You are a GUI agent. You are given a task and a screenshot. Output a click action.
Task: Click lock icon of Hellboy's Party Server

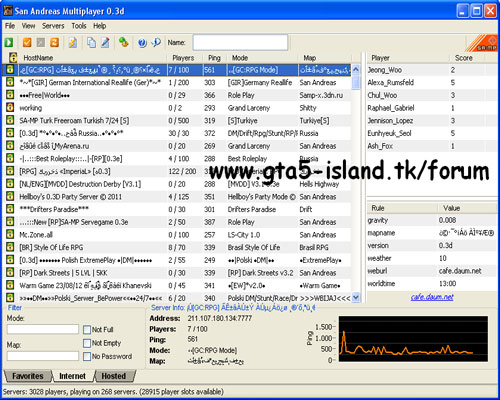click(10, 196)
